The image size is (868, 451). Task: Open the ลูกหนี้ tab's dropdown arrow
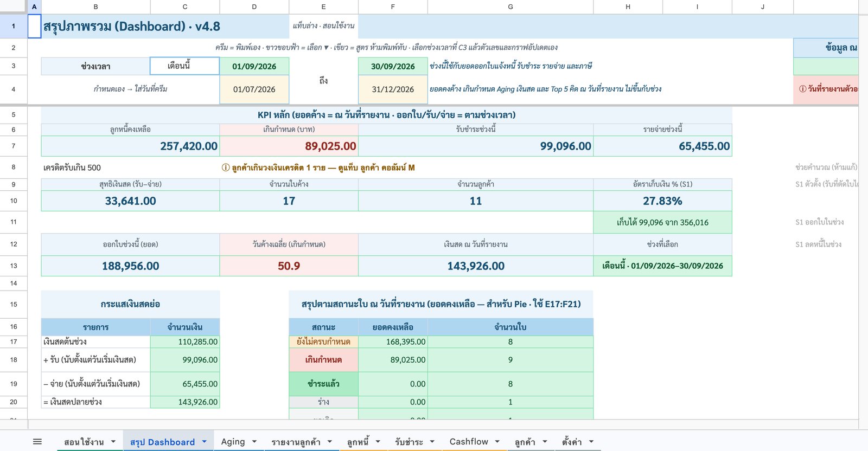378,442
